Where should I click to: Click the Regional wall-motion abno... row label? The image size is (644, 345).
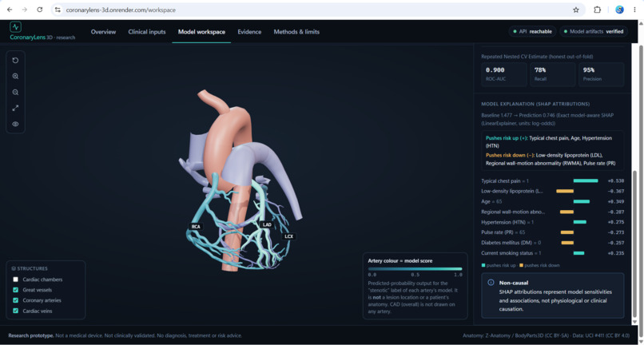coord(514,212)
